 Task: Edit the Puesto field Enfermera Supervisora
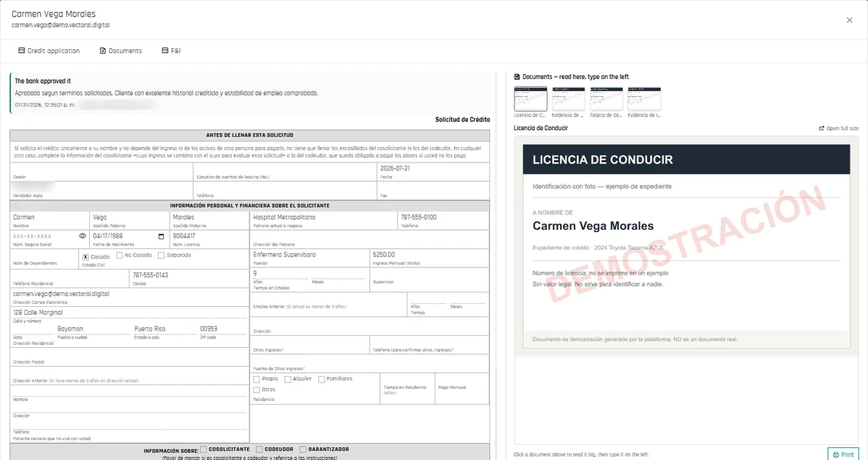(308, 254)
